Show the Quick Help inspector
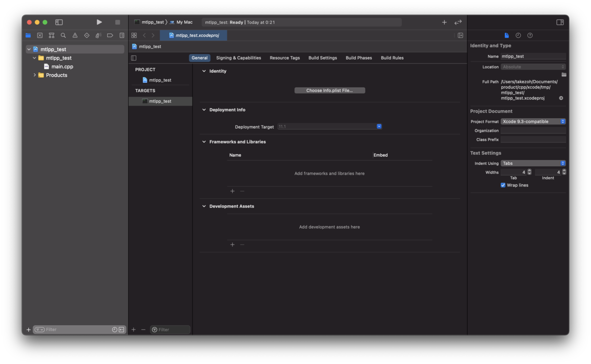 (x=530, y=35)
